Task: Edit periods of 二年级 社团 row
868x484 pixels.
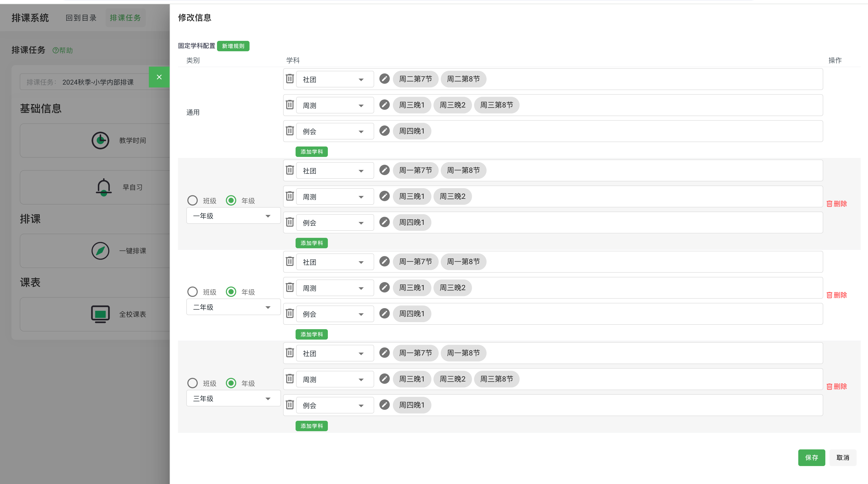Action: tap(384, 262)
